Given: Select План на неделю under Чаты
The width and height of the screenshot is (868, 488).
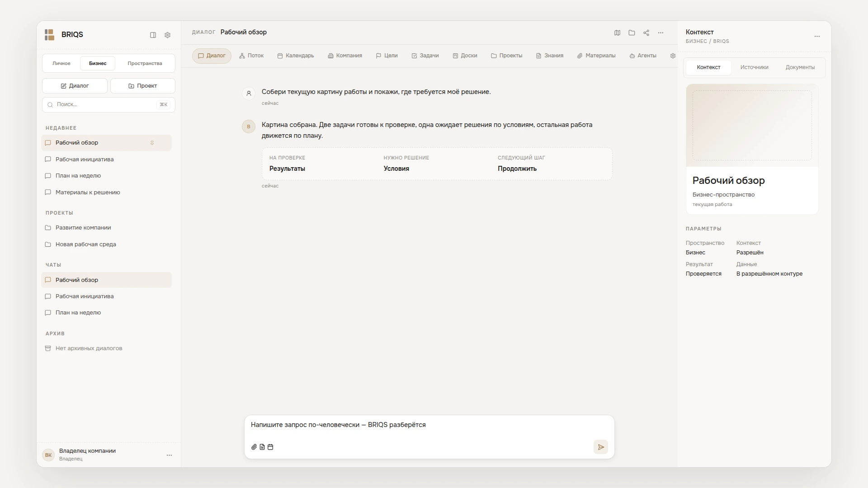Looking at the screenshot, I should 106,313.
